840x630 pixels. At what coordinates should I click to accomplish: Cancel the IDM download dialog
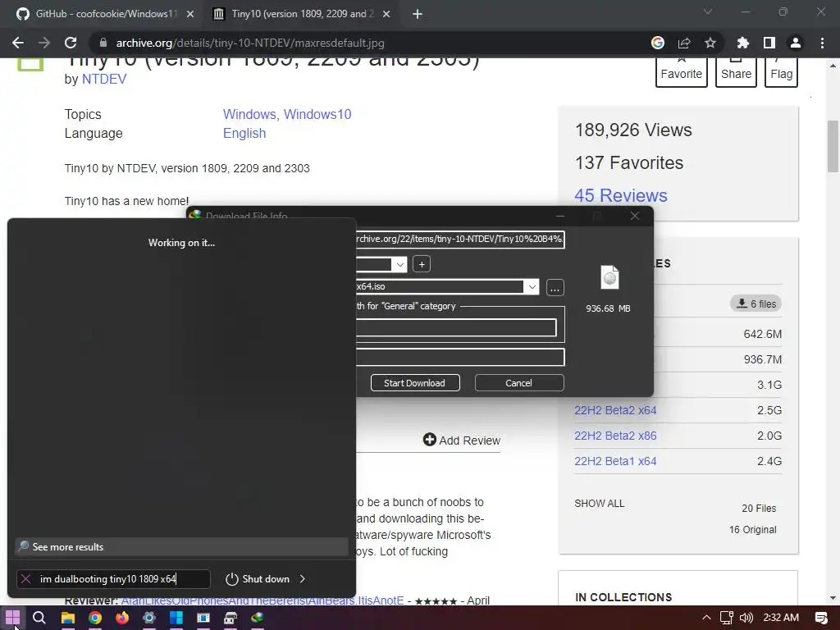tap(518, 383)
